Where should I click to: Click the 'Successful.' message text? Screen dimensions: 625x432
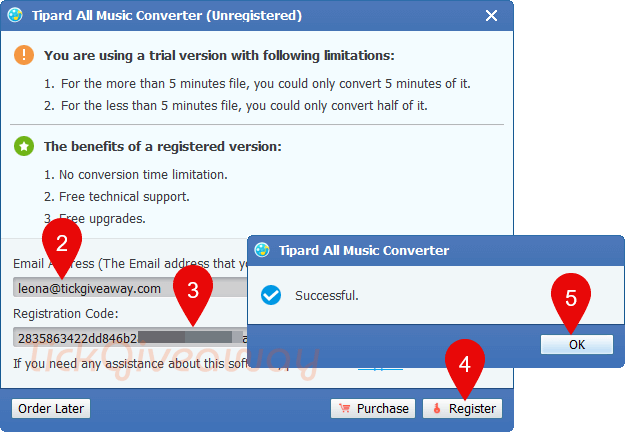click(x=327, y=295)
